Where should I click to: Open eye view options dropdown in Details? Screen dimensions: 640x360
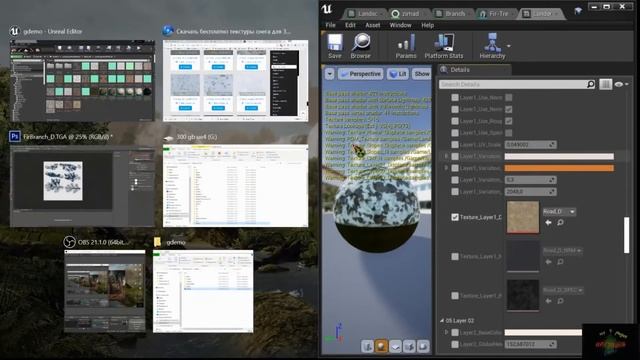(x=622, y=84)
